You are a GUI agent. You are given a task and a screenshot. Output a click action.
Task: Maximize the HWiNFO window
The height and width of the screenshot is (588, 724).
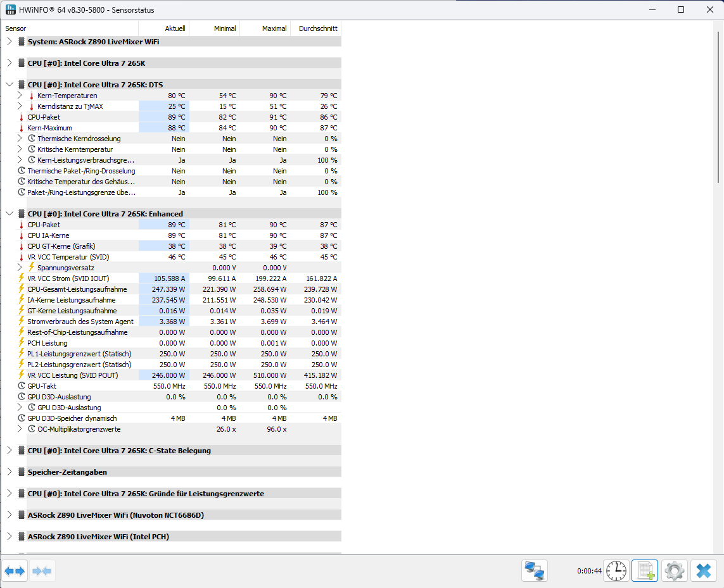[x=681, y=9]
